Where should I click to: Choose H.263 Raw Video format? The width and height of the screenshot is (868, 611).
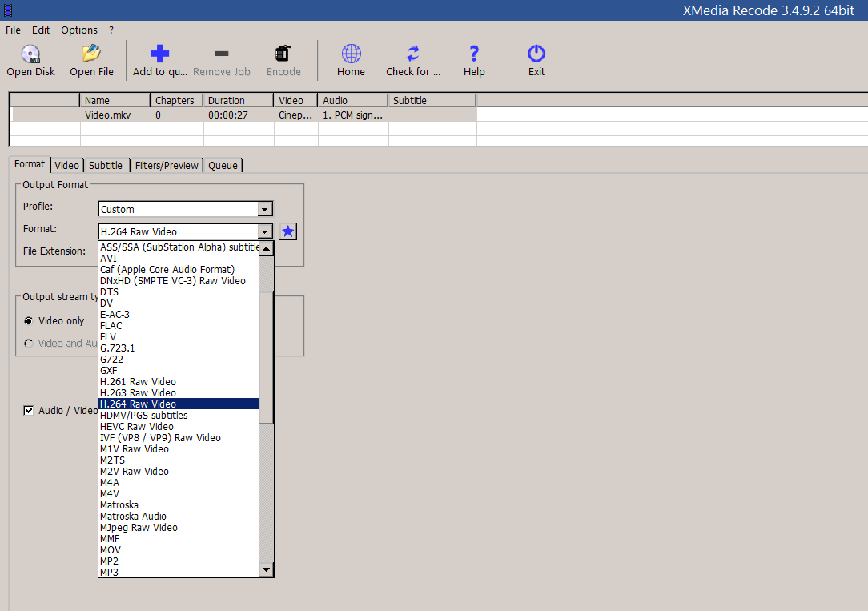[179, 393]
